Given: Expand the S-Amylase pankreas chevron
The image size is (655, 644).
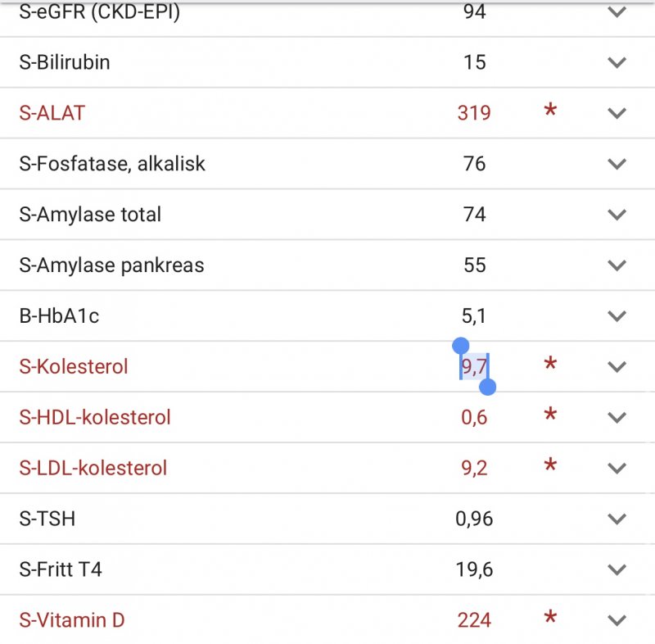Looking at the screenshot, I should pos(617,265).
